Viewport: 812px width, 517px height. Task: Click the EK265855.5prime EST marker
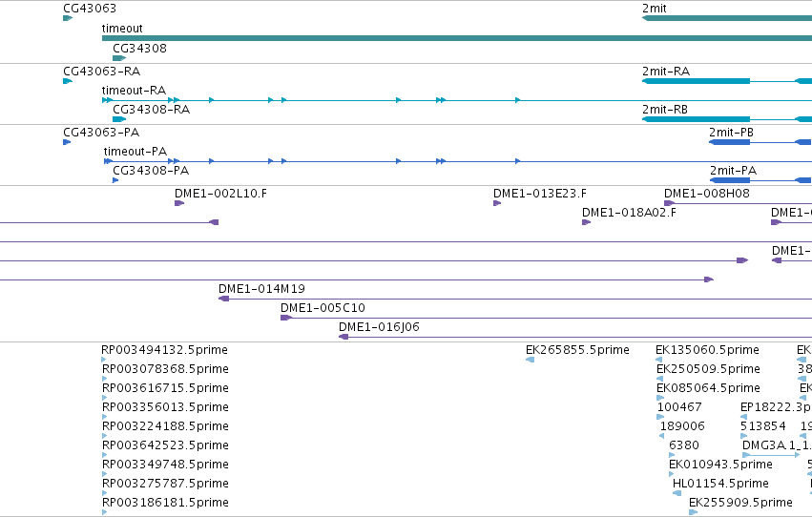[x=531, y=360]
